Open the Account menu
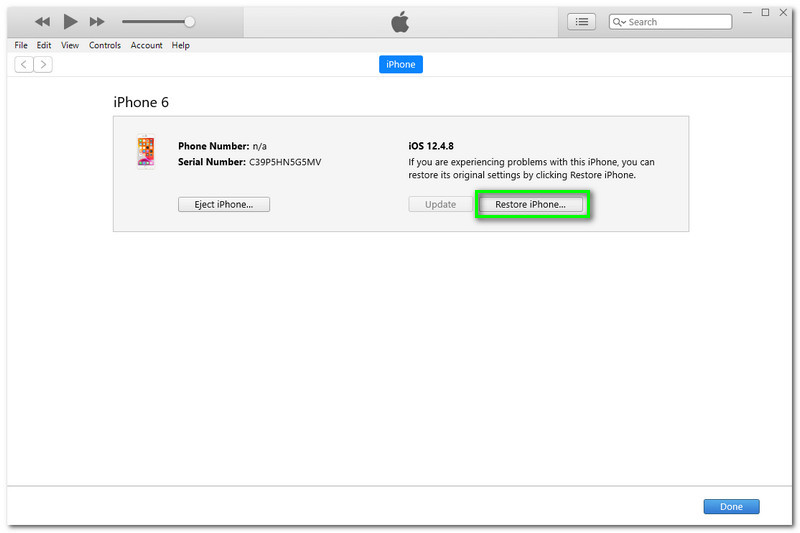This screenshot has height=533, width=800. click(146, 45)
